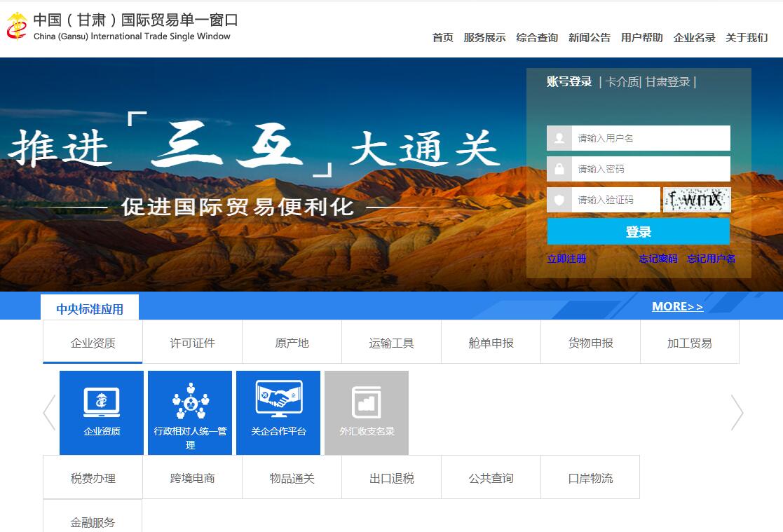Open 综合查询 in top navigation

[537, 38]
